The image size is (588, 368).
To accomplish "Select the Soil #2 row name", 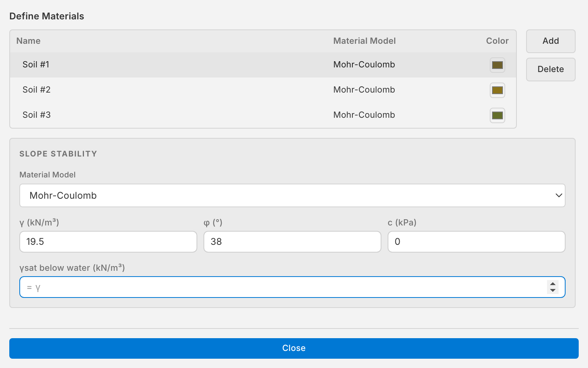I will [36, 90].
